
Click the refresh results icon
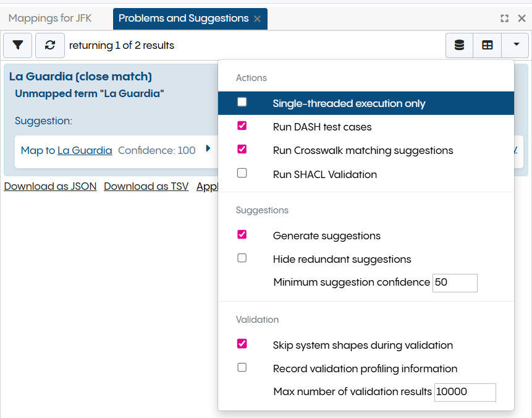[x=50, y=45]
